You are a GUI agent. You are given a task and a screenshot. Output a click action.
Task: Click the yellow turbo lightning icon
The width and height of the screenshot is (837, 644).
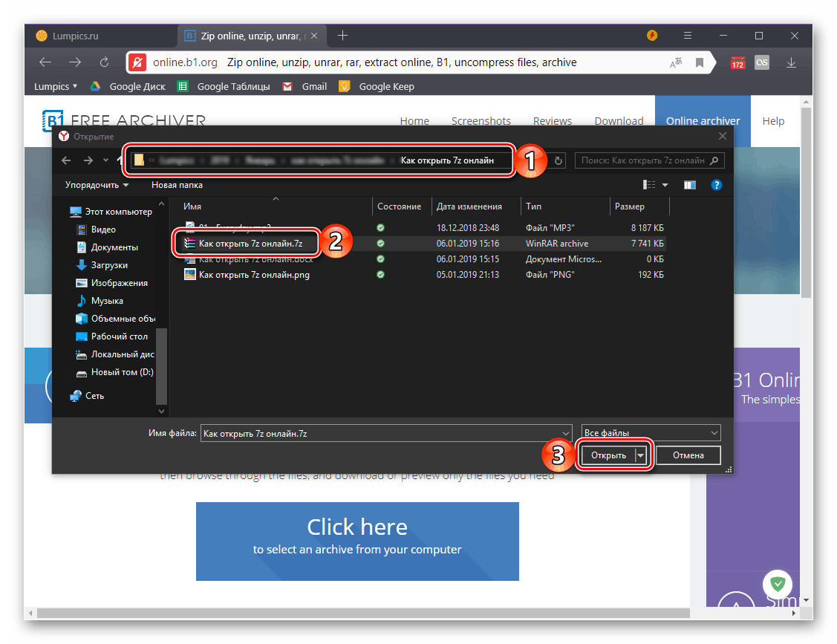click(652, 35)
